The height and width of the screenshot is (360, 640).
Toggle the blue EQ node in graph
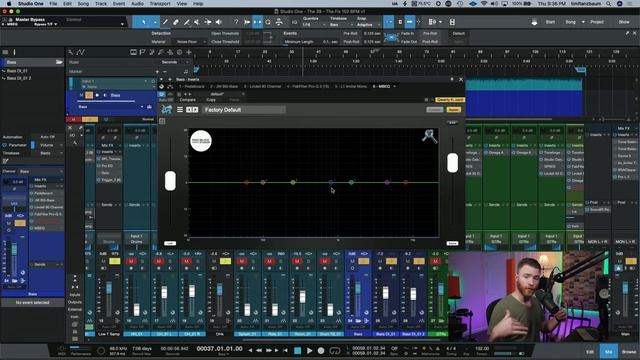331,182
